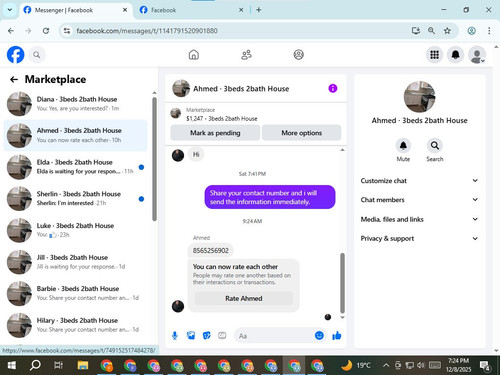Open the Groups icon in top navigation

point(298,54)
